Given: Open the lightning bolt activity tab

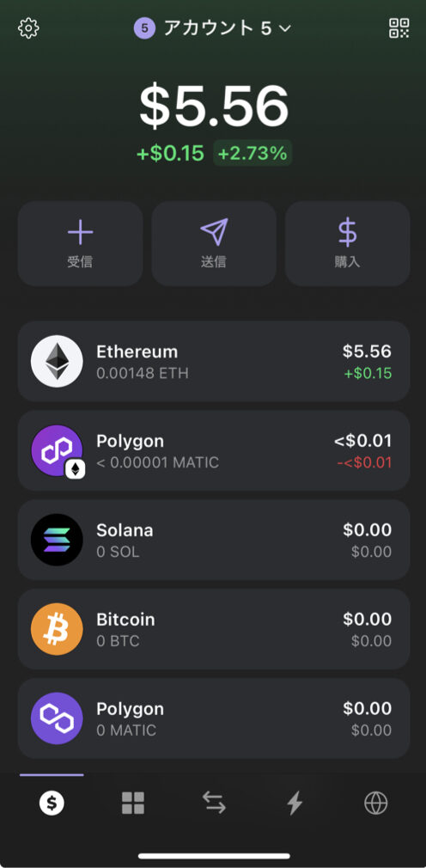Looking at the screenshot, I should [295, 803].
